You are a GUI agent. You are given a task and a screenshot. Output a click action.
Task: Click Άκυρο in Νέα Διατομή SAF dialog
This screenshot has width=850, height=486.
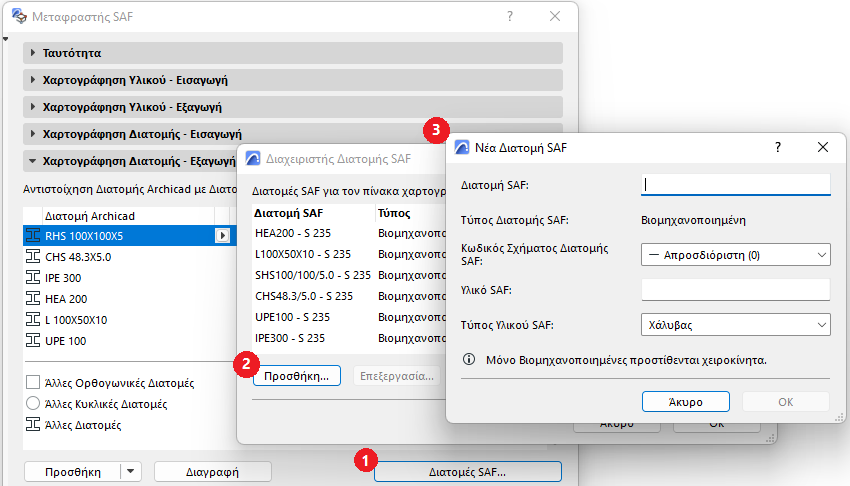686,402
